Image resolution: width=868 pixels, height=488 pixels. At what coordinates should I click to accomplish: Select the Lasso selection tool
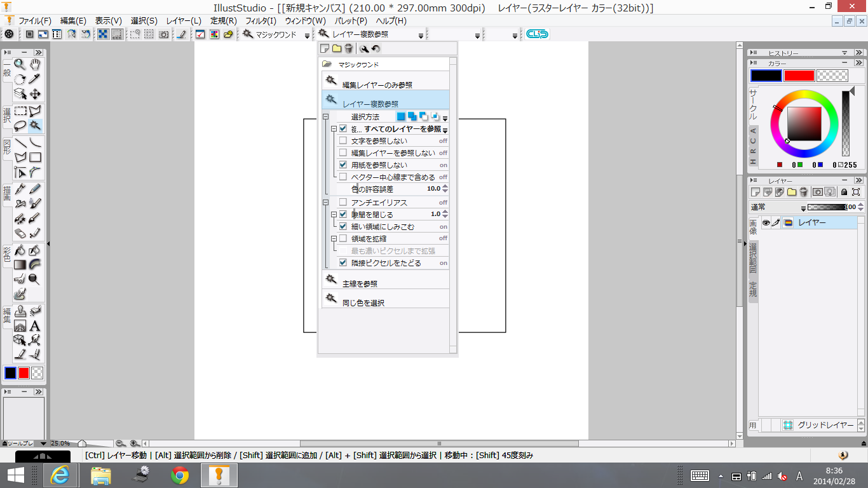click(x=20, y=126)
